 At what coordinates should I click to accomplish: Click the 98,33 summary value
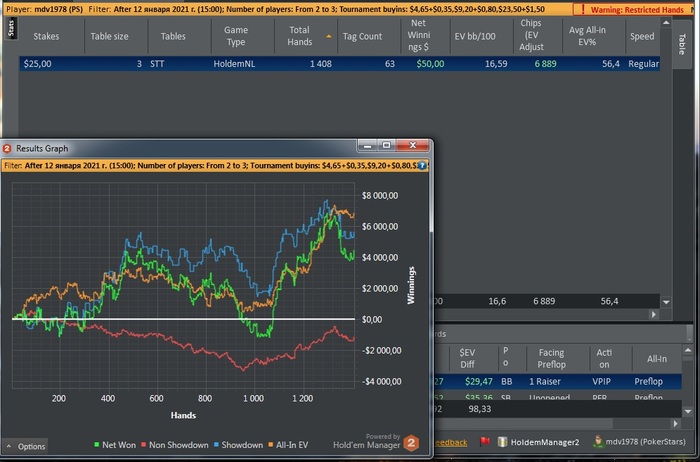479,409
